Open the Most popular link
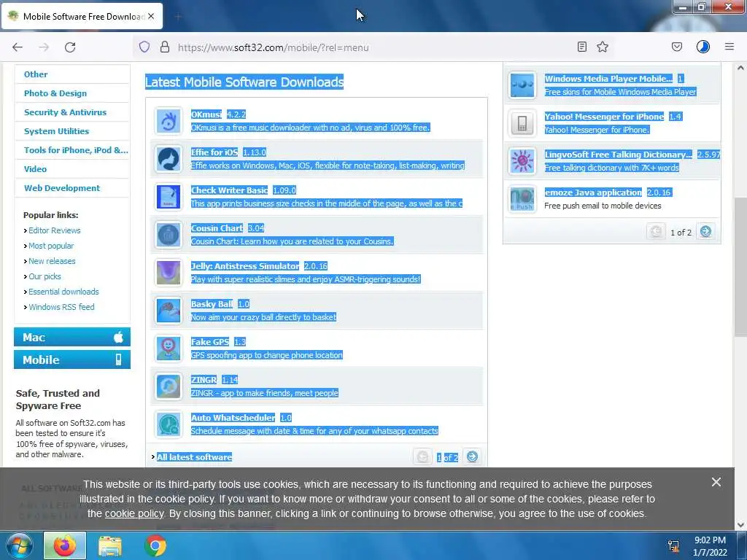This screenshot has width=747, height=560. click(51, 246)
